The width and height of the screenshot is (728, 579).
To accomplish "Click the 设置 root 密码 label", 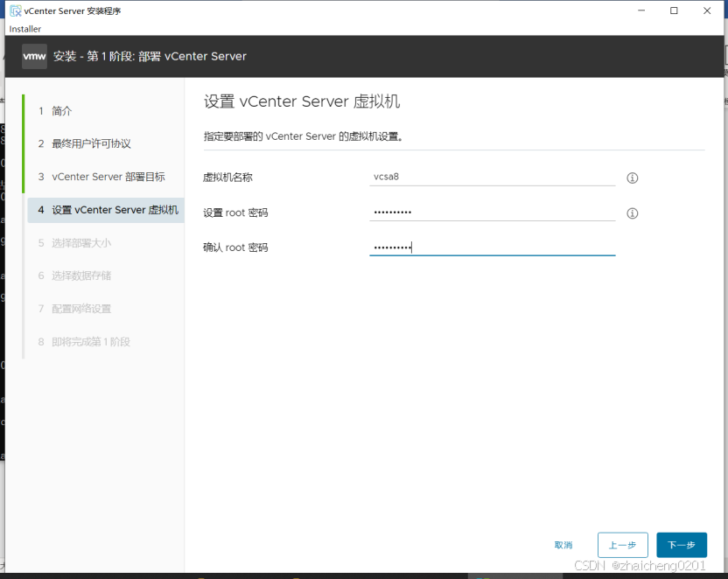I will [x=235, y=213].
